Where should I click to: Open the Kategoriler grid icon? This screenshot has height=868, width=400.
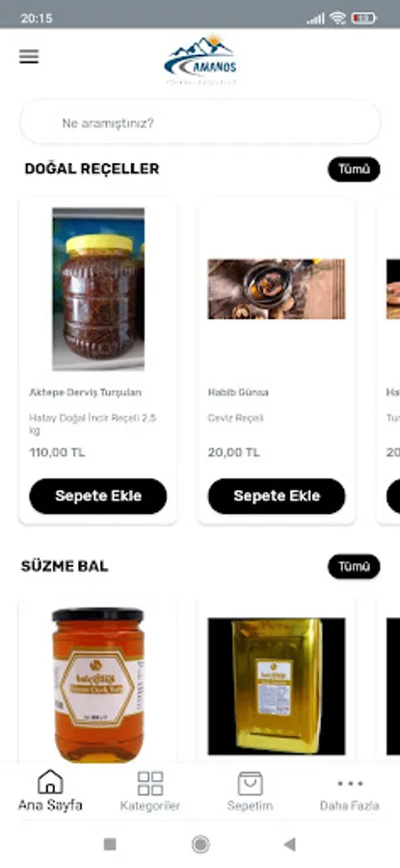[x=150, y=783]
